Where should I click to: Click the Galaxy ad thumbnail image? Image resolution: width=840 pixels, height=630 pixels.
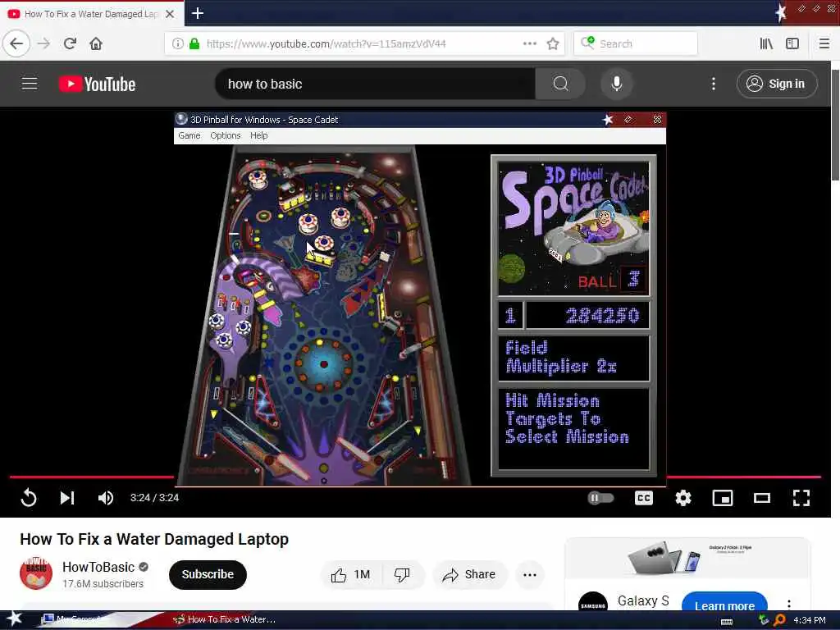click(688, 558)
